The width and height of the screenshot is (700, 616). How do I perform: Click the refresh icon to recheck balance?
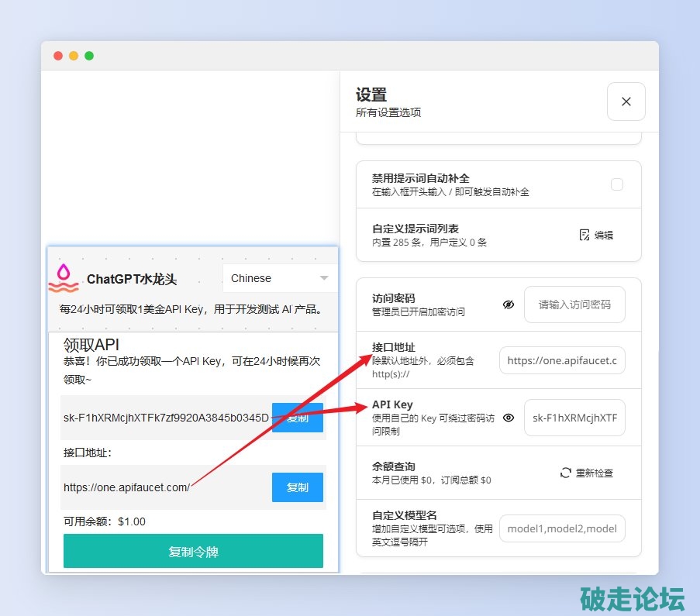566,473
